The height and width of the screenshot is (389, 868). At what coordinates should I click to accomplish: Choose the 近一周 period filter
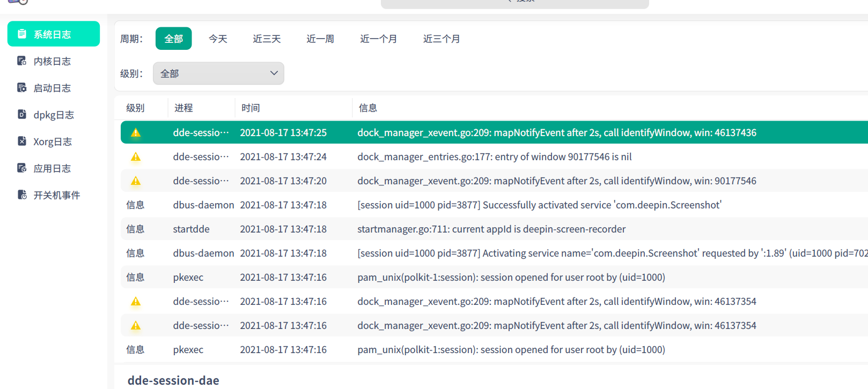point(320,39)
